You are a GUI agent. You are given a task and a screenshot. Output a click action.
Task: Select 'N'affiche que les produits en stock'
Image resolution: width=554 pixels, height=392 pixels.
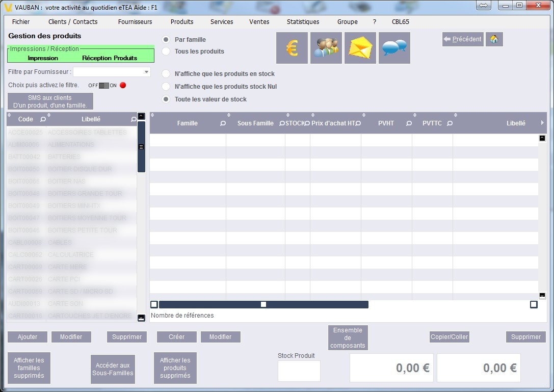[166, 74]
